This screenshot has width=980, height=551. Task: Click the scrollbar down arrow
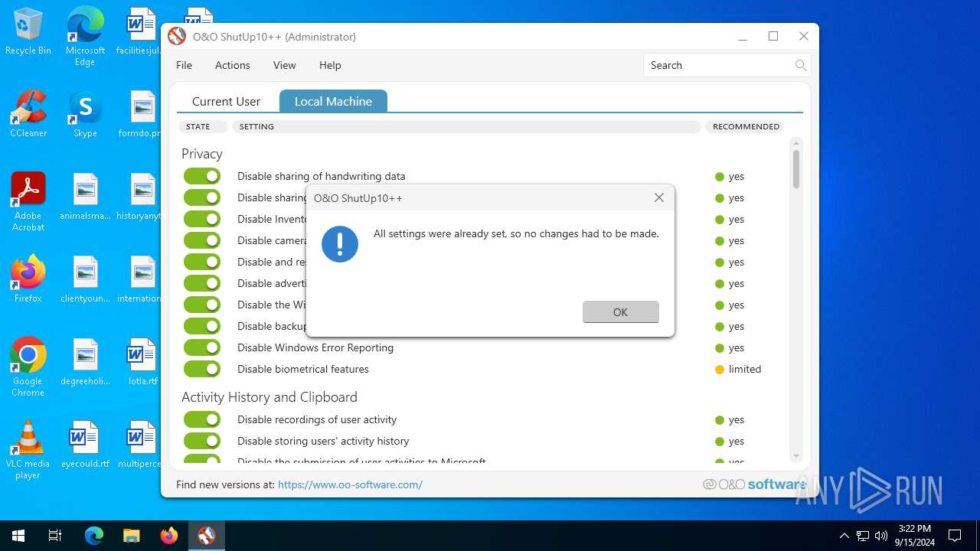point(796,456)
